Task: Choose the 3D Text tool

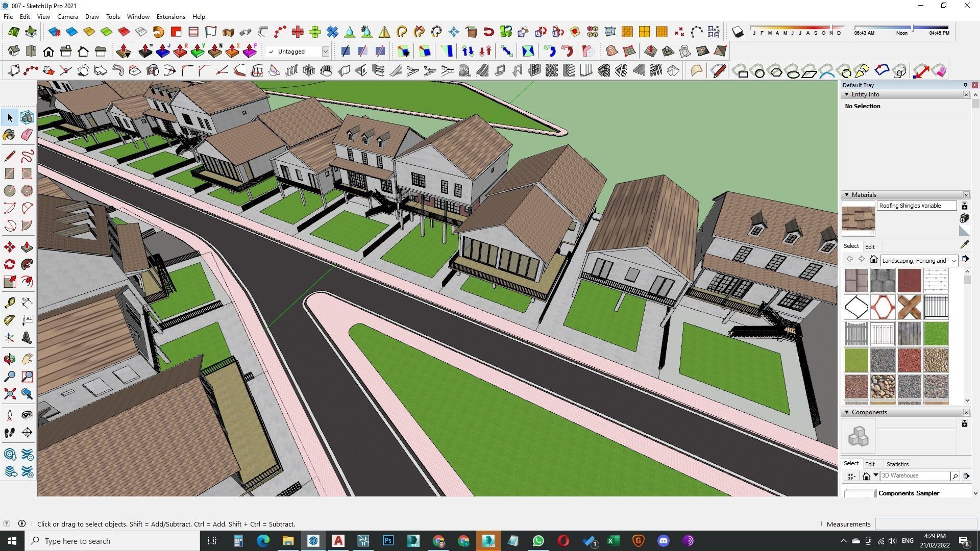Action: [27, 338]
